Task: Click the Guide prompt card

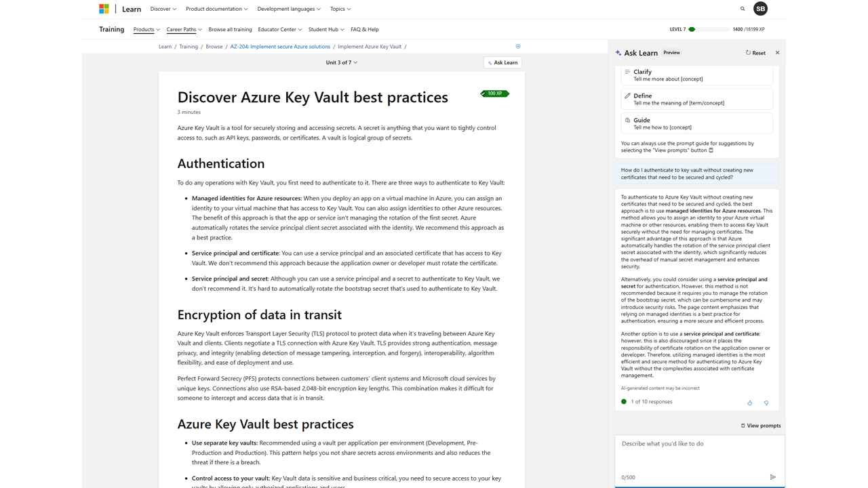Action: [696, 123]
